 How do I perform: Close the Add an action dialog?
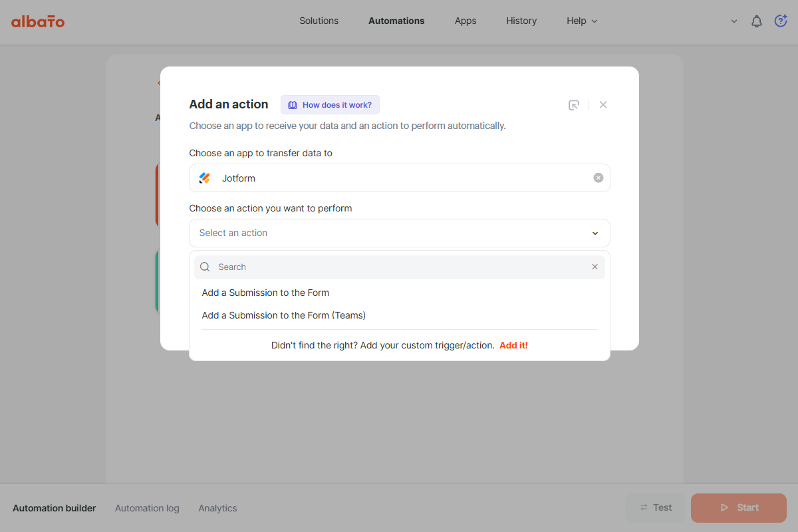[603, 104]
